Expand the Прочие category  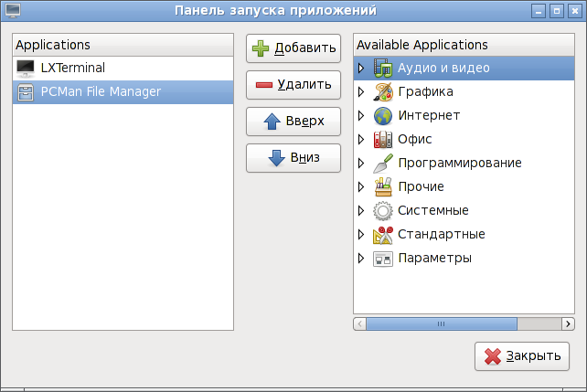(361, 187)
